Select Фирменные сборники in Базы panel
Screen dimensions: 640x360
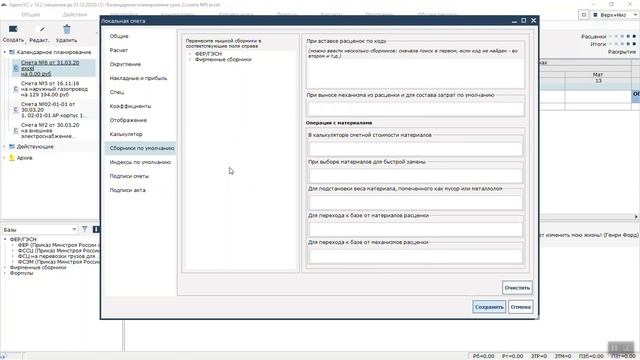pos(38,267)
